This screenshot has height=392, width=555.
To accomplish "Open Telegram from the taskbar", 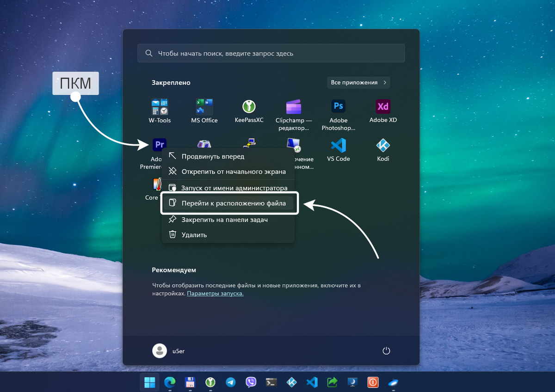I will 231,382.
